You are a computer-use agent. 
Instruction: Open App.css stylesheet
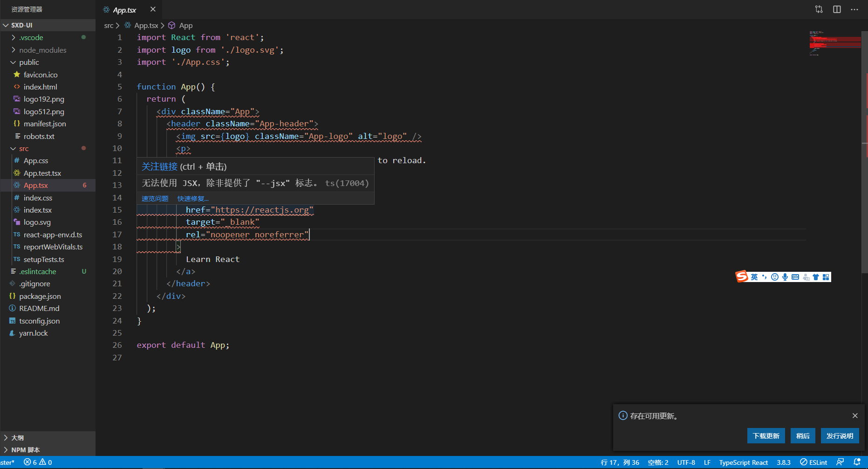click(x=48, y=160)
